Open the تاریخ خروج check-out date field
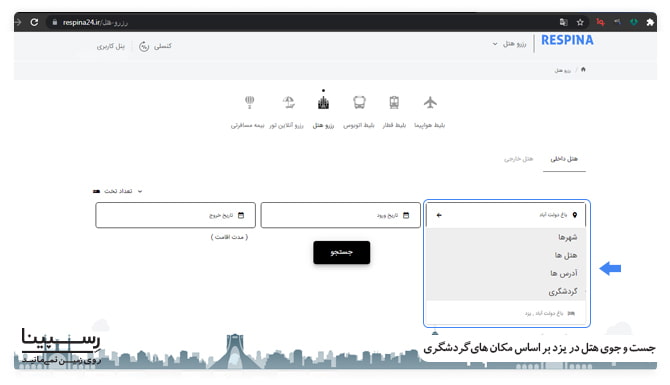Image resolution: width=670 pixels, height=385 pixels. coord(175,215)
